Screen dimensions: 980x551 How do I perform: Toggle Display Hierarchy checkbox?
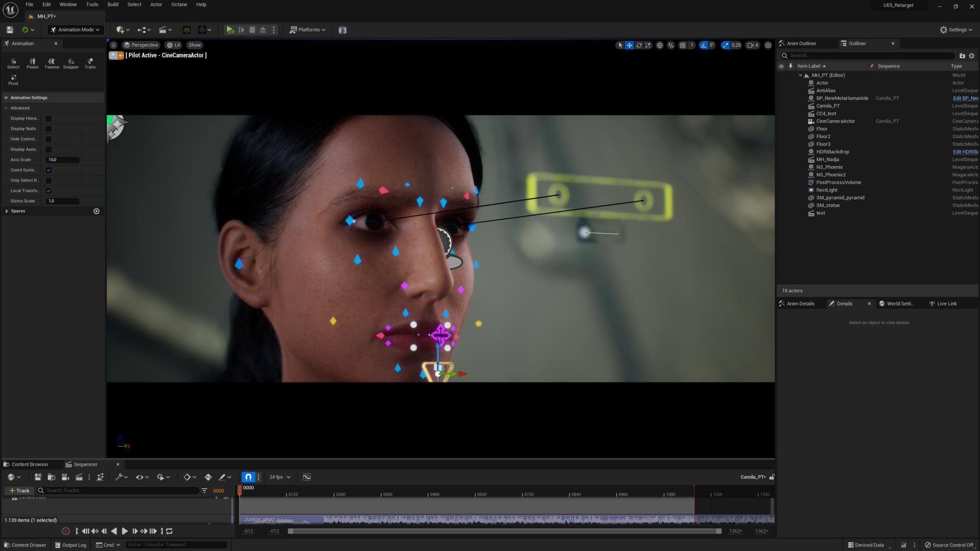point(49,119)
